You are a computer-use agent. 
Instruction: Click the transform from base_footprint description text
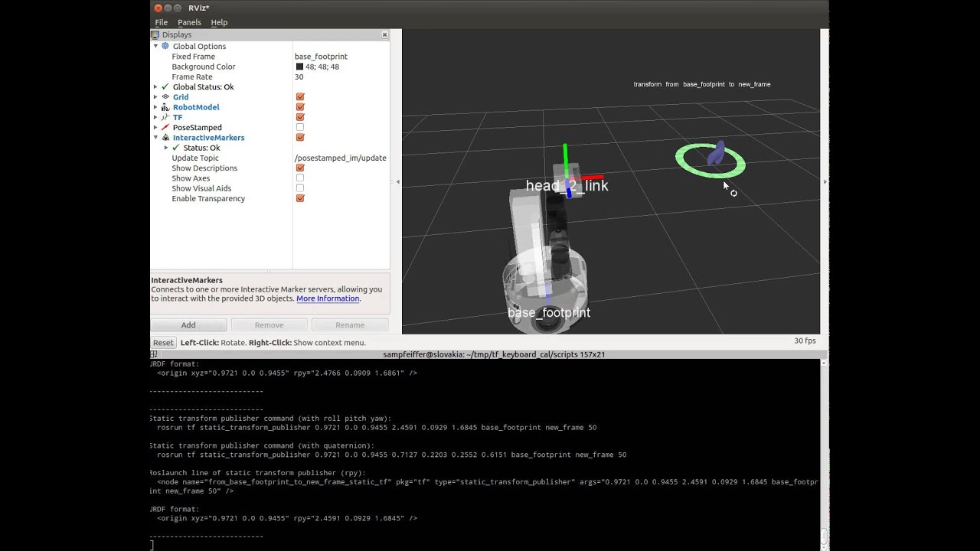(702, 84)
